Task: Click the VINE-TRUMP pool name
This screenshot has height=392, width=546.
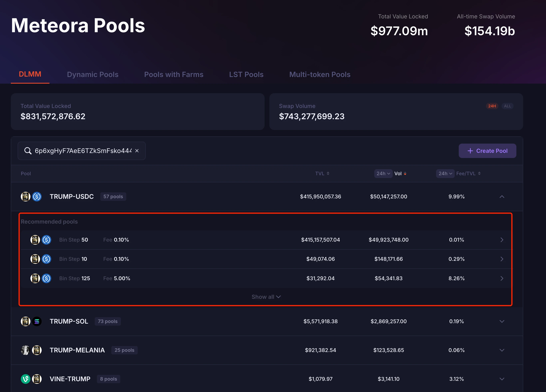Action: [x=70, y=379]
